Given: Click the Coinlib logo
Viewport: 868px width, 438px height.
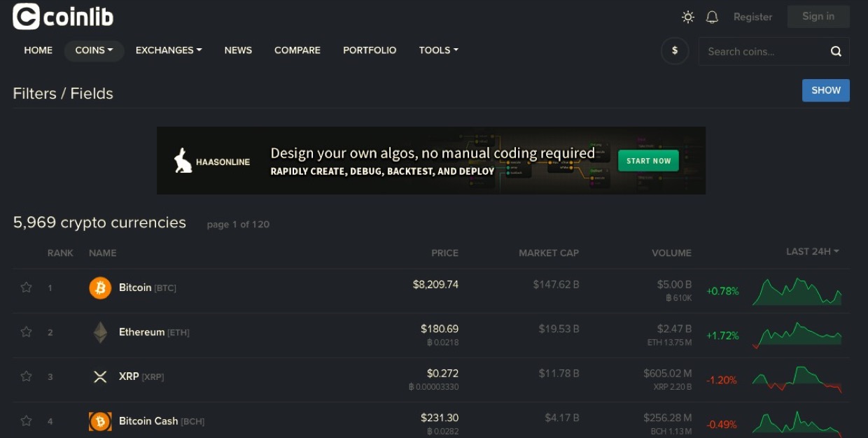Looking at the screenshot, I should pyautogui.click(x=63, y=17).
